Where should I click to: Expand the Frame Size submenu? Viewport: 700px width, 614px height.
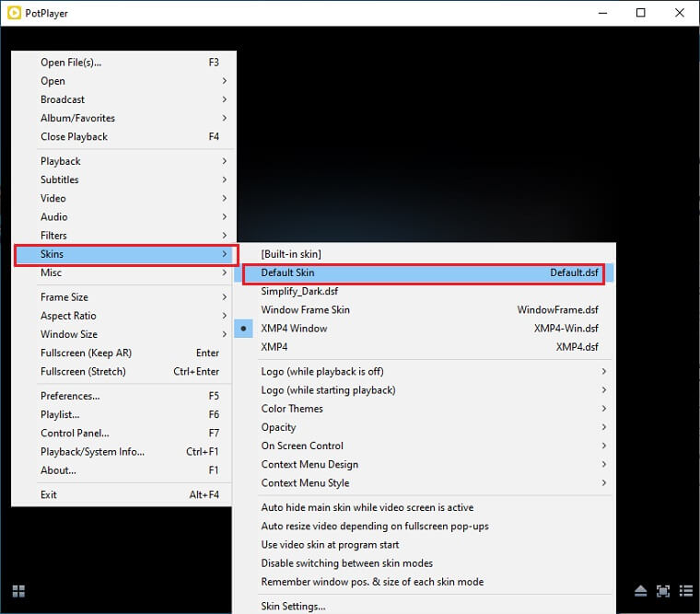pyautogui.click(x=123, y=297)
